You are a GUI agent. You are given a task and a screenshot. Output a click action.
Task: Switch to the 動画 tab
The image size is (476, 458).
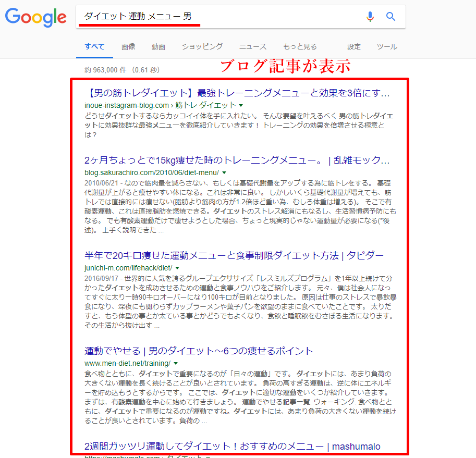[x=158, y=46]
